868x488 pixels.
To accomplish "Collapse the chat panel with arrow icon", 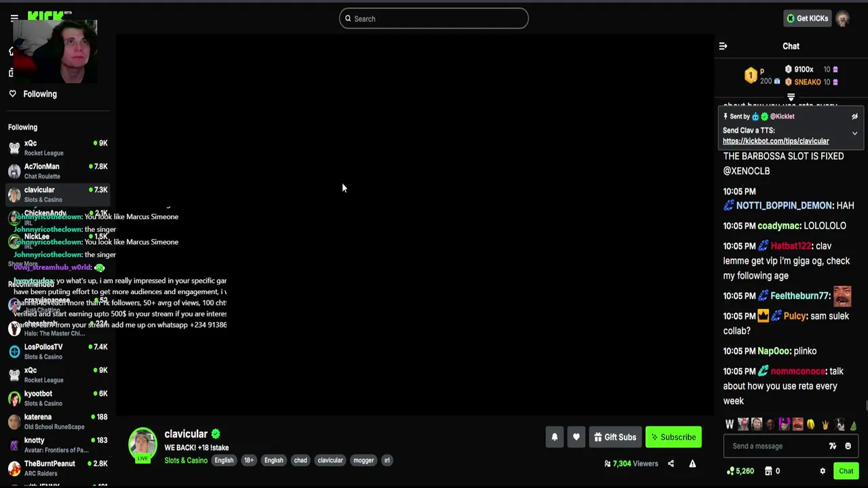I will pos(723,46).
